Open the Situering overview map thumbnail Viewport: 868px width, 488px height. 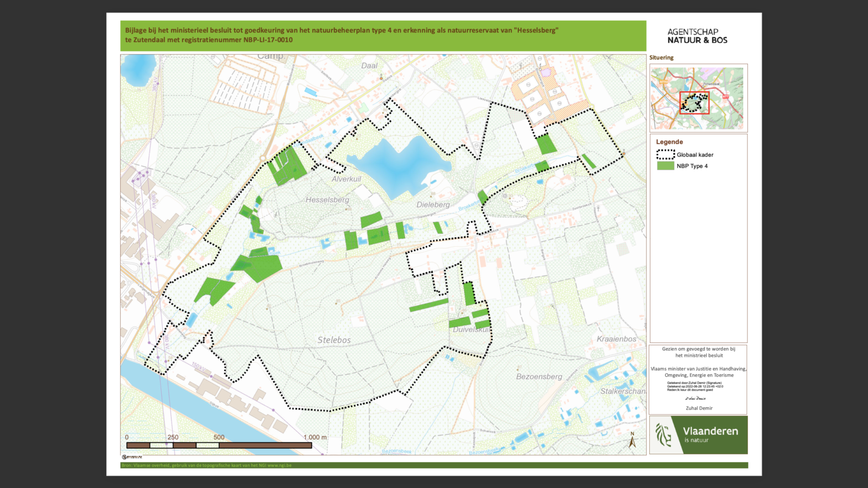pyautogui.click(x=697, y=98)
